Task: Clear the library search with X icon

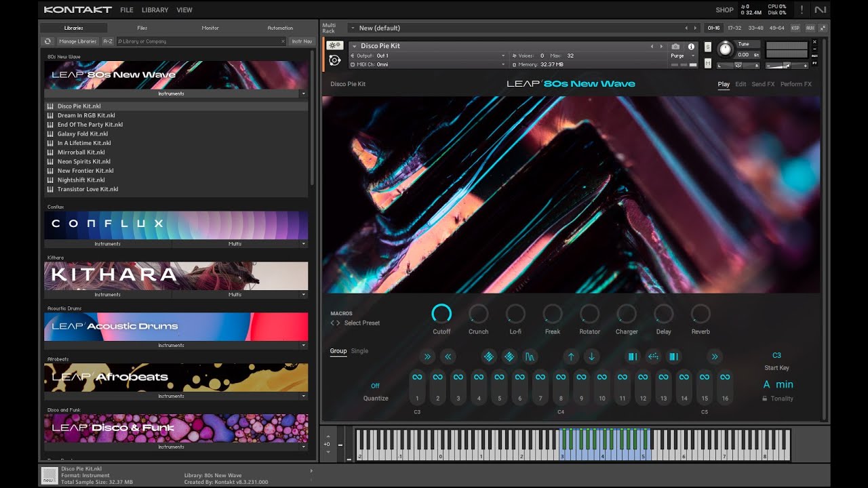Action: [283, 41]
